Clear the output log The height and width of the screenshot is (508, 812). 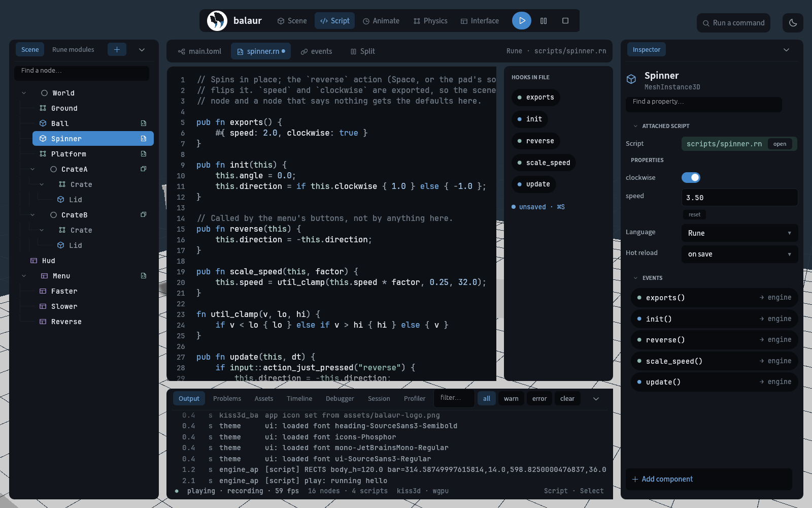click(x=567, y=398)
